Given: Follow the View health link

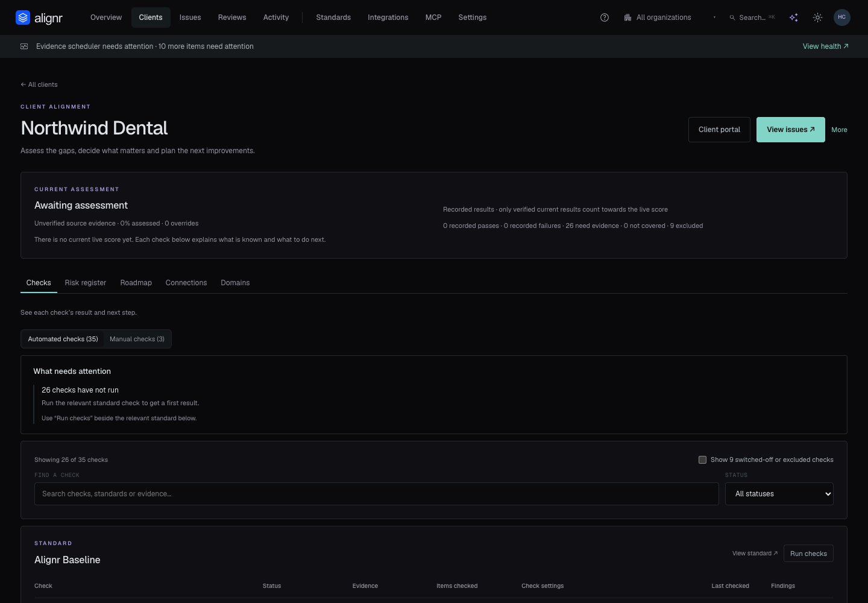Looking at the screenshot, I should pyautogui.click(x=825, y=46).
